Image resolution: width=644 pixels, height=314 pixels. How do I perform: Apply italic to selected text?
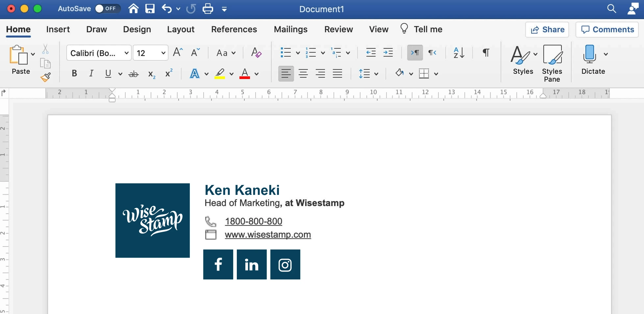pos(91,73)
